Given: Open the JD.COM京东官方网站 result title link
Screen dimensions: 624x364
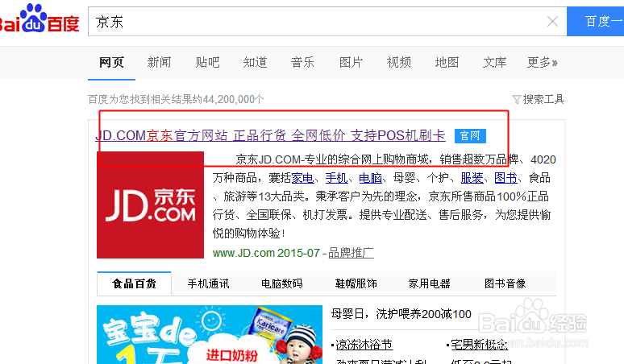Looking at the screenshot, I should (x=270, y=135).
